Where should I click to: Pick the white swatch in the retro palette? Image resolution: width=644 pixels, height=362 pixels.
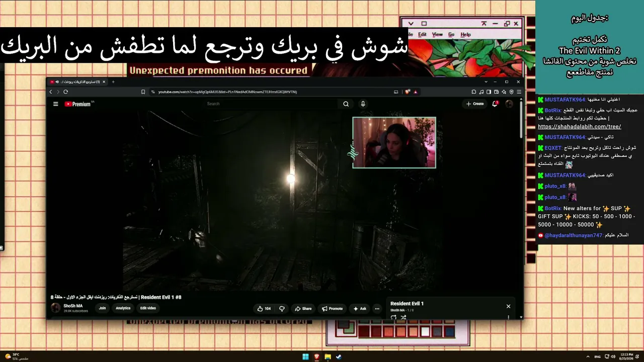(x=426, y=332)
